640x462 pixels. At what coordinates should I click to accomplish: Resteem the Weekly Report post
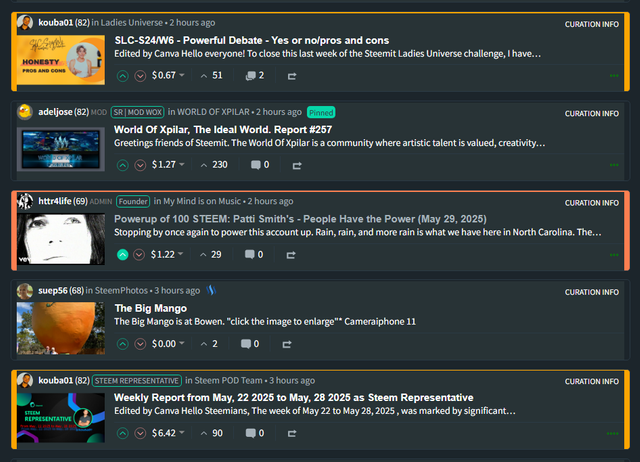291,433
